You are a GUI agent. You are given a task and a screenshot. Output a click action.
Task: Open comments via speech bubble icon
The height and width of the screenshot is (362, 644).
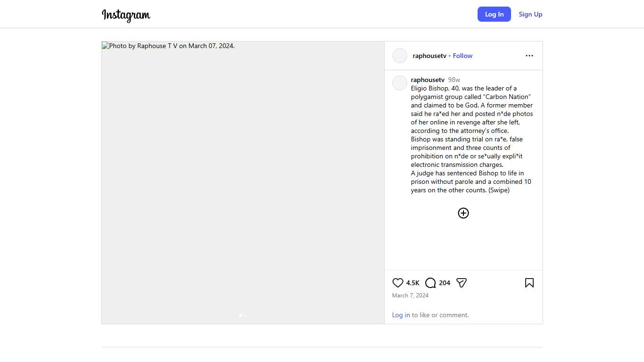(430, 283)
